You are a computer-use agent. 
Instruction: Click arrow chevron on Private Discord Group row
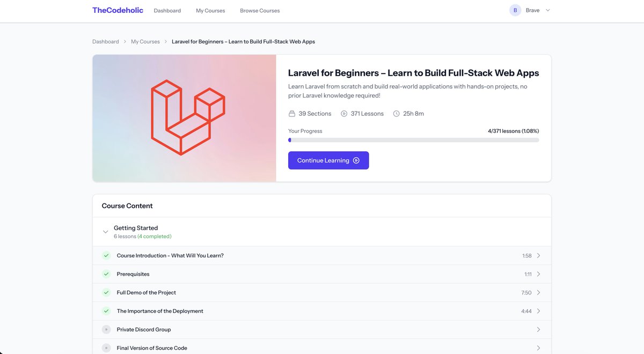coord(538,330)
